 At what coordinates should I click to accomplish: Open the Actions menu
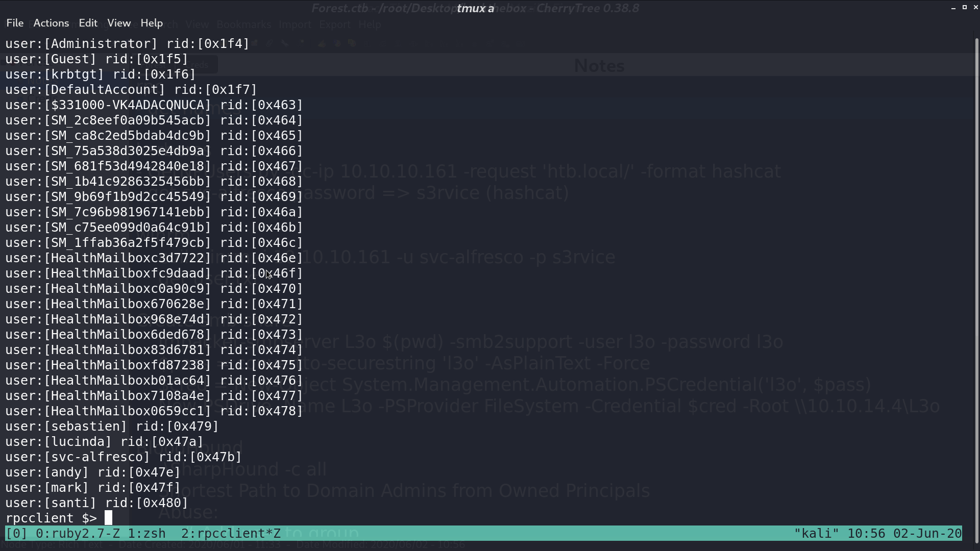(x=51, y=23)
